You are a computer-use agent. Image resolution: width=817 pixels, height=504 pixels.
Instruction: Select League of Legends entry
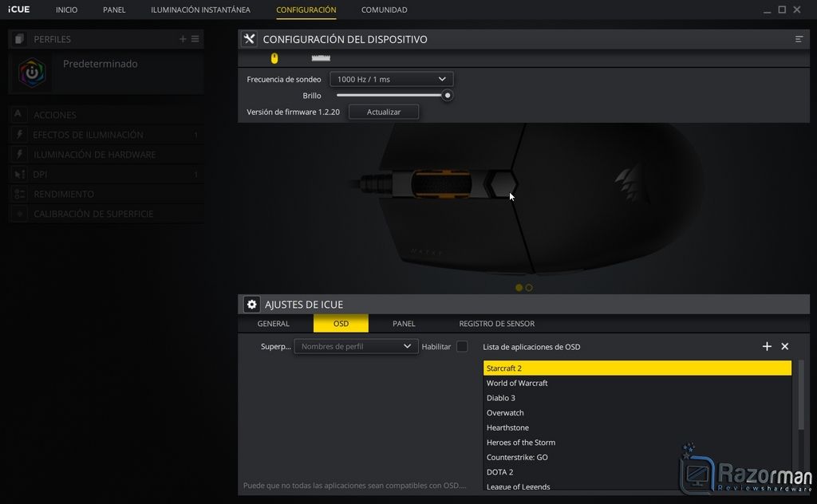[637, 486]
